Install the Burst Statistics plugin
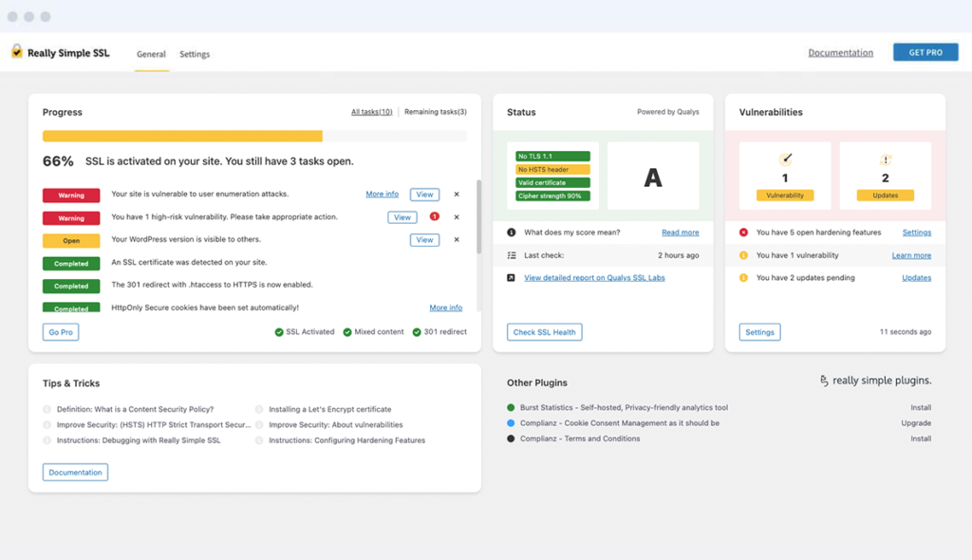Image resolution: width=972 pixels, height=560 pixels. point(920,408)
